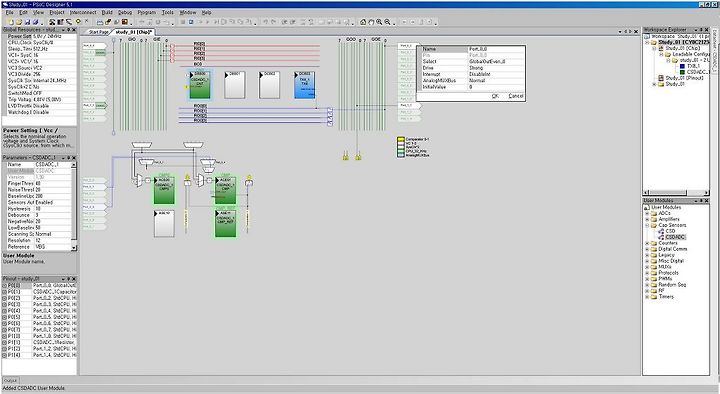Switch to study_01 [Chip] tab
The width and height of the screenshot is (720, 394).
click(x=134, y=32)
